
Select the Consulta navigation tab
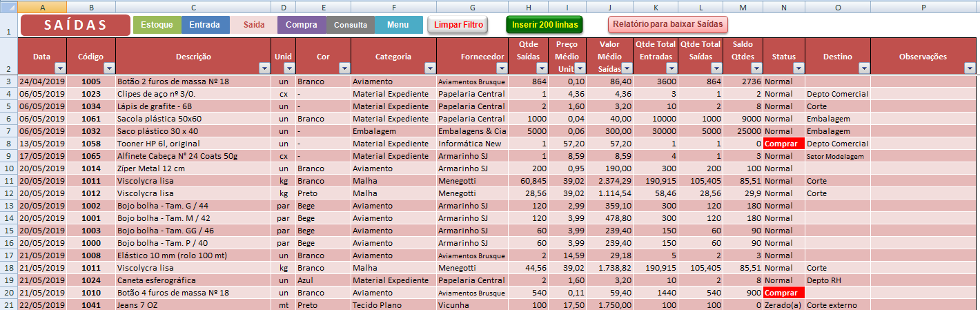pos(351,25)
